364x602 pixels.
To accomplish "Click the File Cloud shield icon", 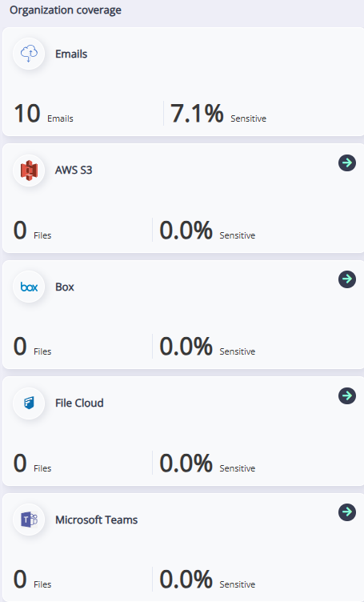I will coord(29,403).
